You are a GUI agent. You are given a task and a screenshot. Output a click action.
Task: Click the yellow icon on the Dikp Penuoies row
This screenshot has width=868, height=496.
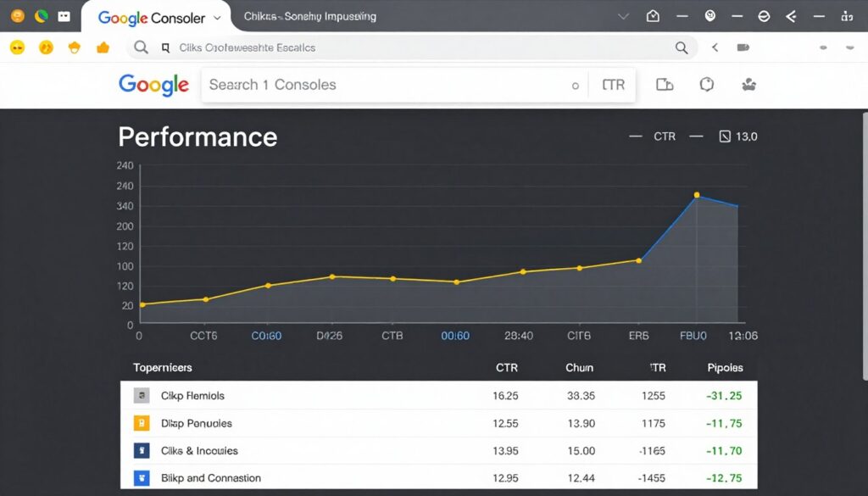point(142,423)
